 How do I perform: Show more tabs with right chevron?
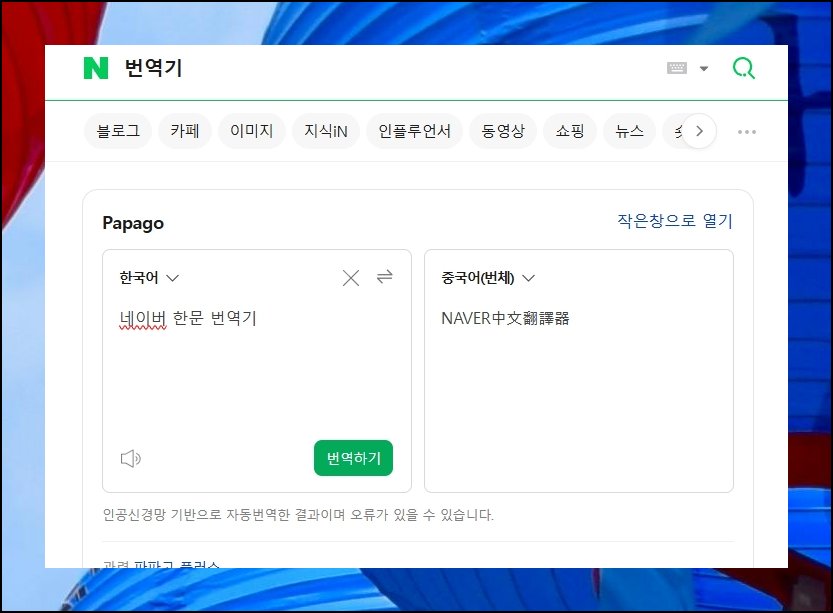[x=699, y=131]
